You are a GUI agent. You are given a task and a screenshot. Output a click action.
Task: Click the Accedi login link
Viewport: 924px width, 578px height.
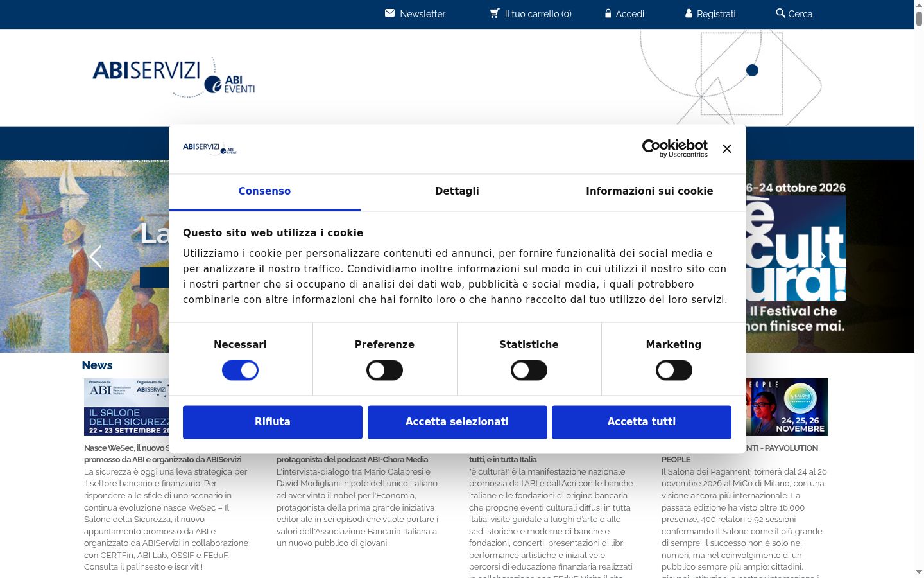click(x=629, y=13)
